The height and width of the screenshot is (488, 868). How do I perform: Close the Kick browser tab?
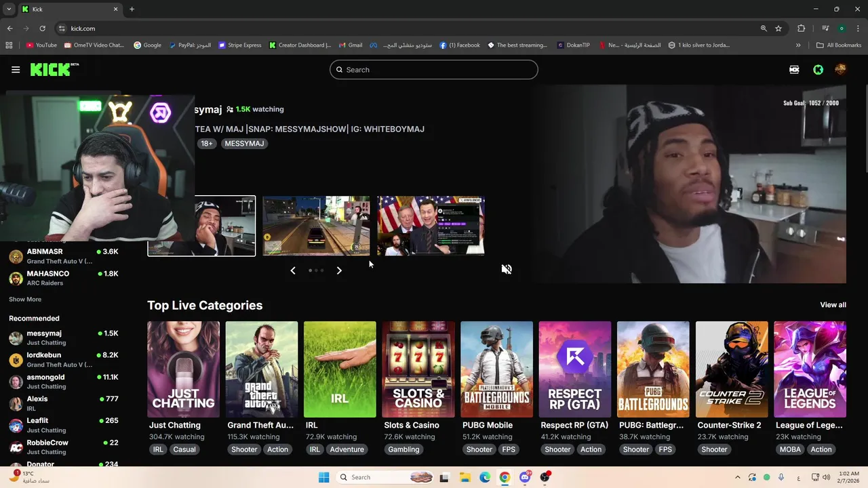(x=115, y=9)
